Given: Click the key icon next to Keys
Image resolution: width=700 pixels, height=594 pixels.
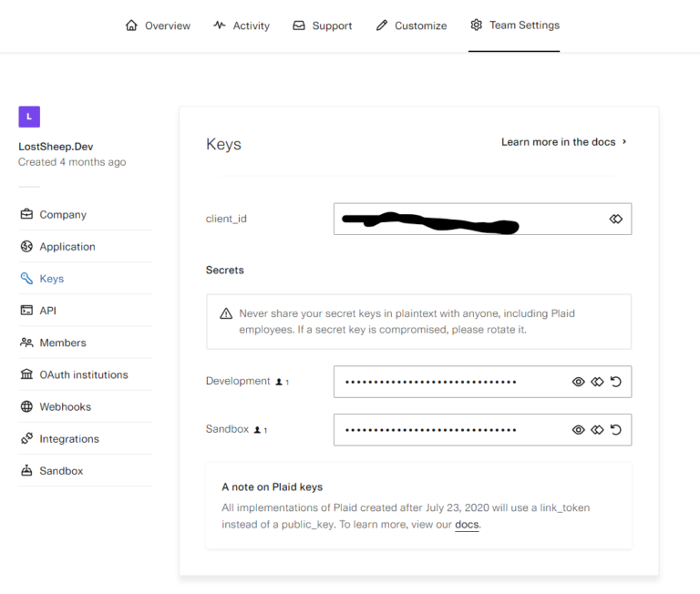Looking at the screenshot, I should tap(26, 279).
